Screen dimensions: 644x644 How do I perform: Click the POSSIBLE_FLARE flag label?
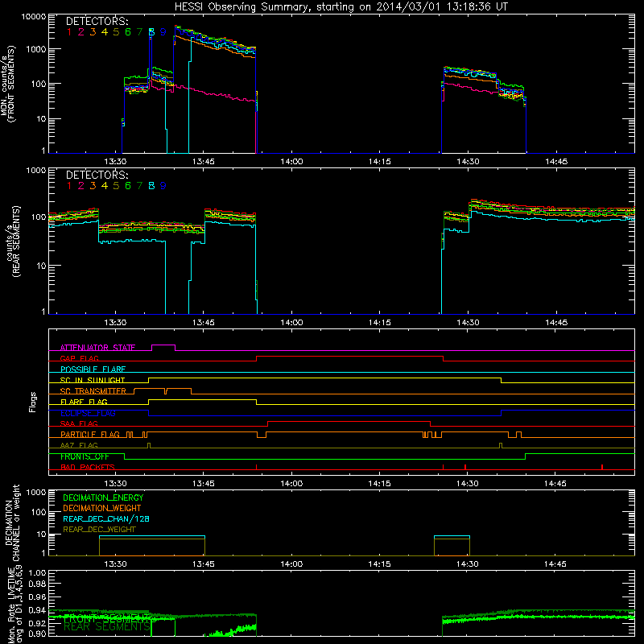click(93, 369)
